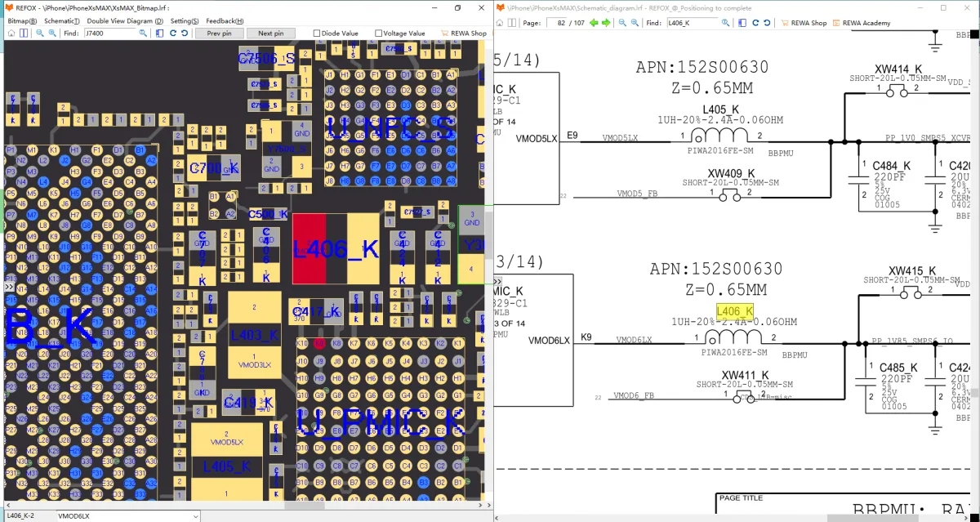This screenshot has width=980, height=522.
Task: Select the C417_K capacitor on board
Action: (x=317, y=311)
